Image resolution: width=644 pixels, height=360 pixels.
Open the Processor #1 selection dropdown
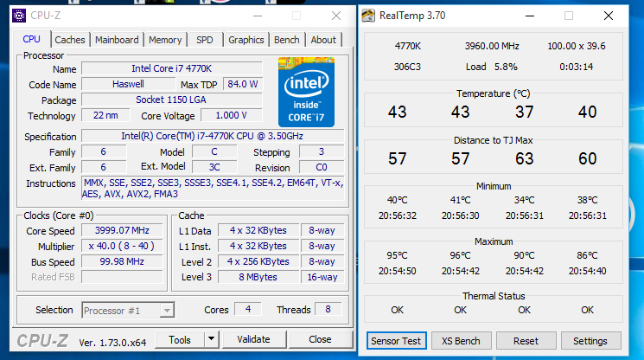128,311
